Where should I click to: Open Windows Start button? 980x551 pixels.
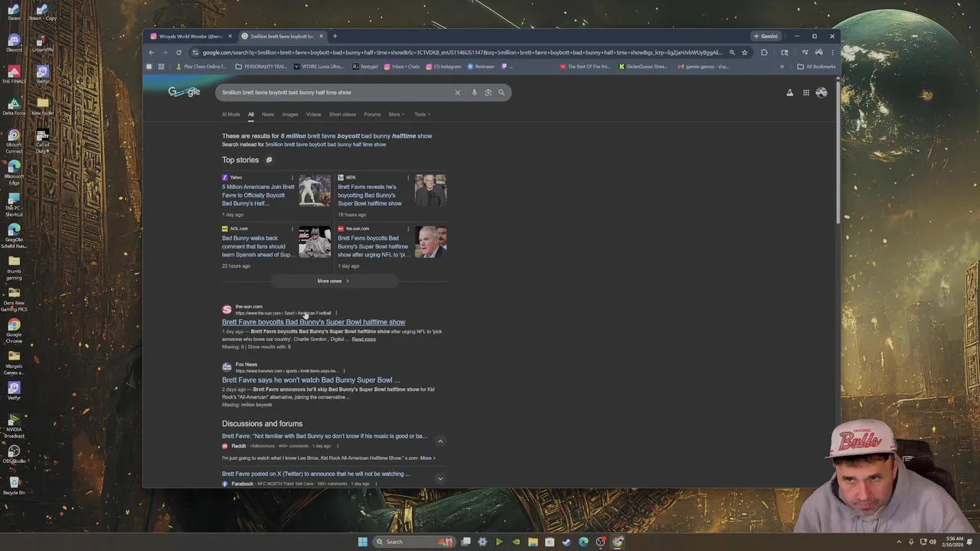[x=363, y=542]
